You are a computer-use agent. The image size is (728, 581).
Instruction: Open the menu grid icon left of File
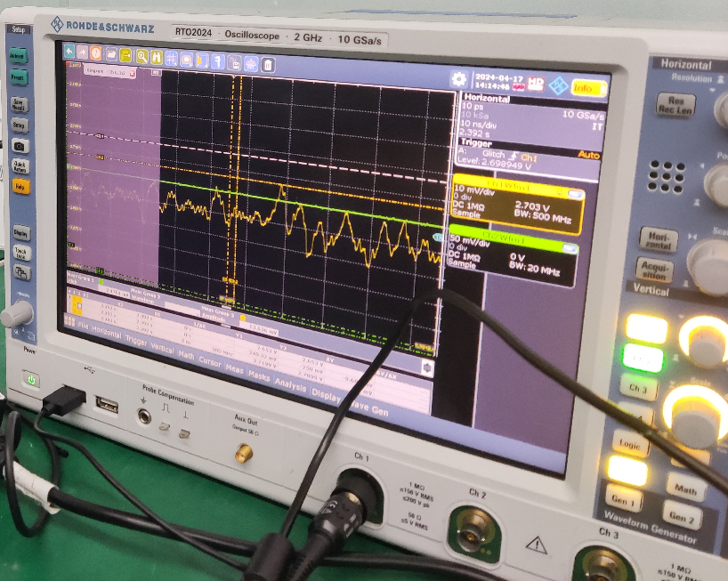pyautogui.click(x=70, y=321)
